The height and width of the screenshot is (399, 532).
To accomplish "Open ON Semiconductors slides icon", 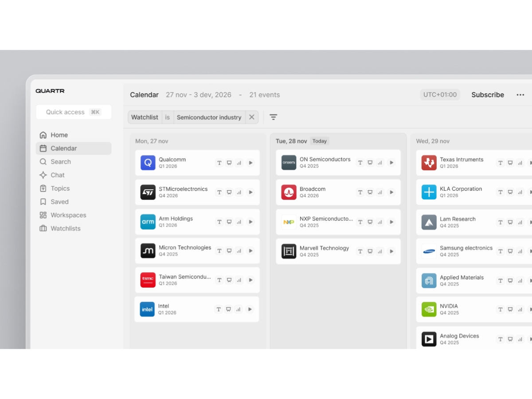I will coord(370,163).
